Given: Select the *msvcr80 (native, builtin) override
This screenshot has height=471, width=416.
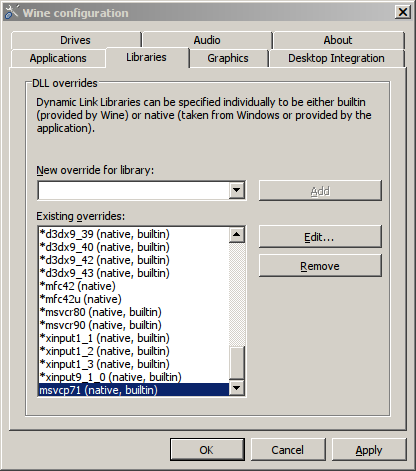Looking at the screenshot, I should pyautogui.click(x=134, y=312).
